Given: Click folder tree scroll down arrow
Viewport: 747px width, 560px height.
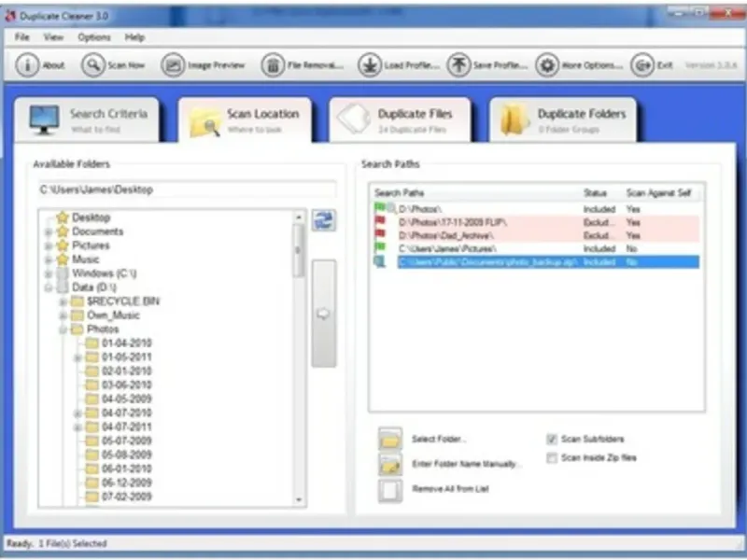Looking at the screenshot, I should 298,500.
